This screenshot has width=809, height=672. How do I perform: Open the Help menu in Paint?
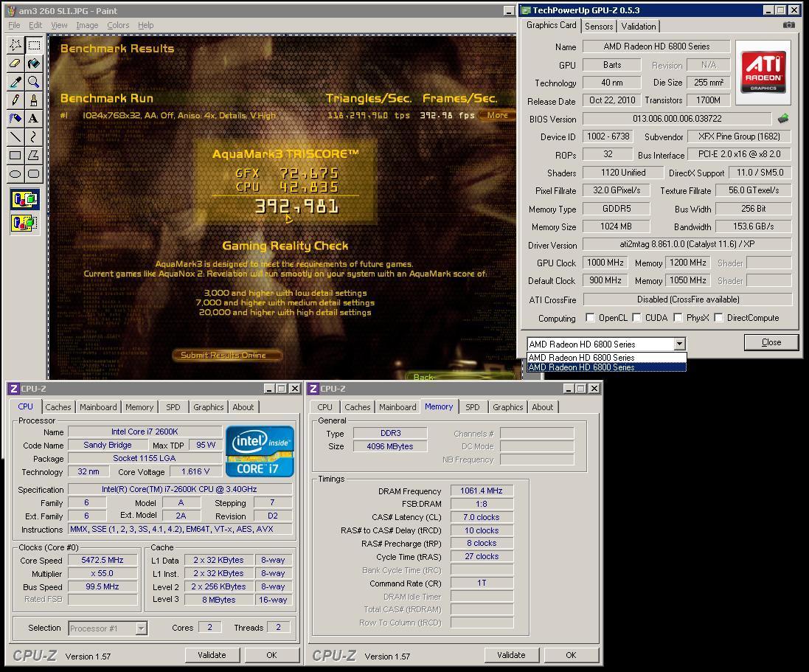click(145, 25)
